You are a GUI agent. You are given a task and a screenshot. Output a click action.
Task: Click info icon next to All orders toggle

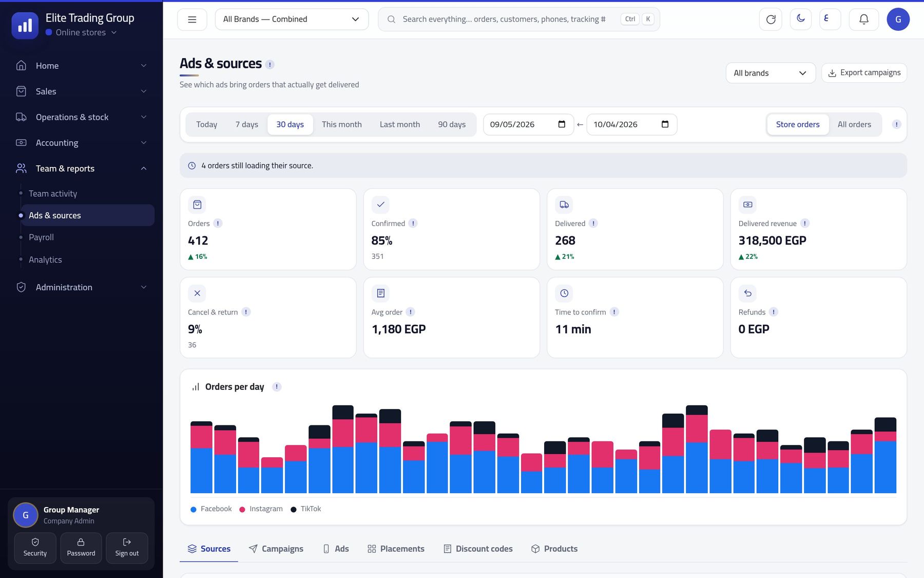tap(896, 124)
